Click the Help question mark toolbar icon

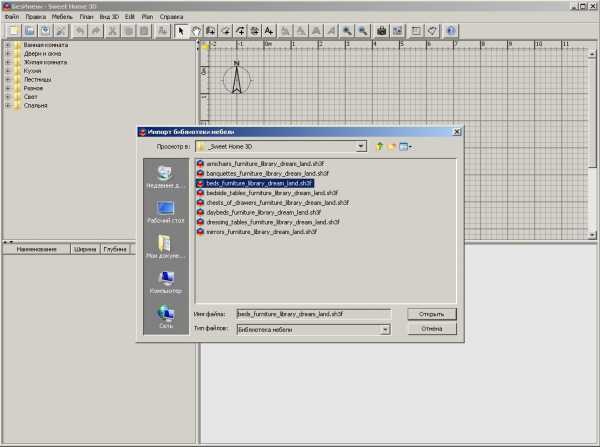click(x=452, y=31)
